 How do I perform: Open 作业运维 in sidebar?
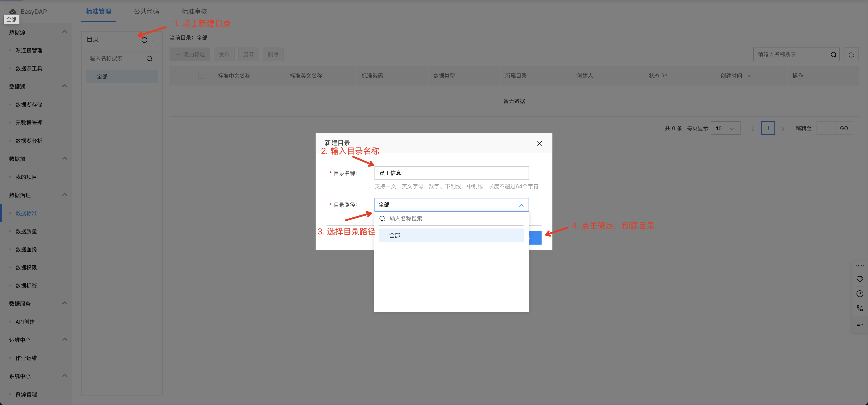[x=26, y=358]
